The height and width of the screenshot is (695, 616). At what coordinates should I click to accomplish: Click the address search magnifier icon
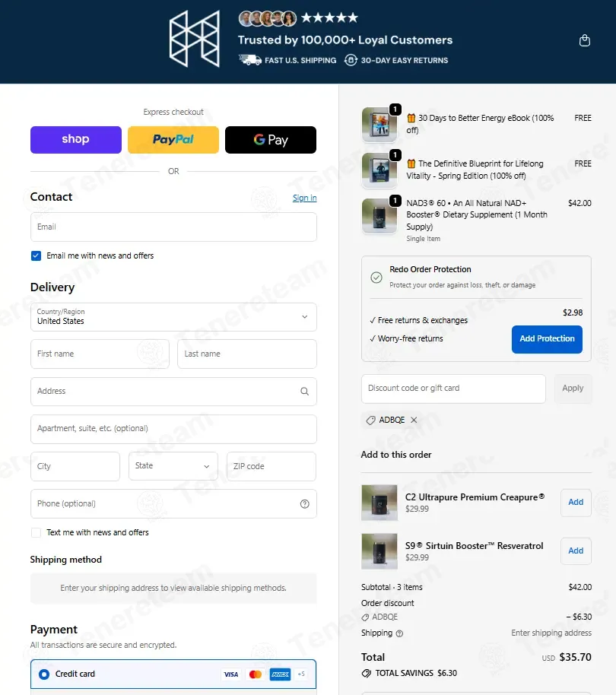click(304, 392)
